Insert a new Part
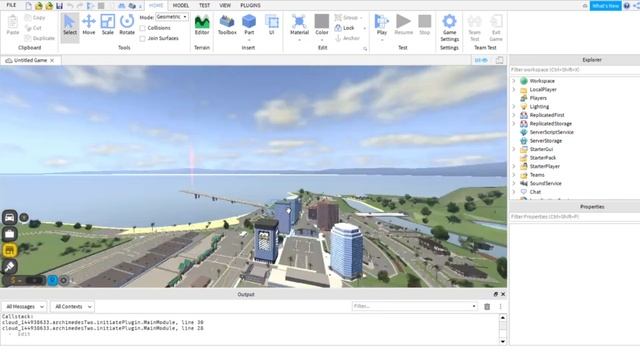 (249, 24)
